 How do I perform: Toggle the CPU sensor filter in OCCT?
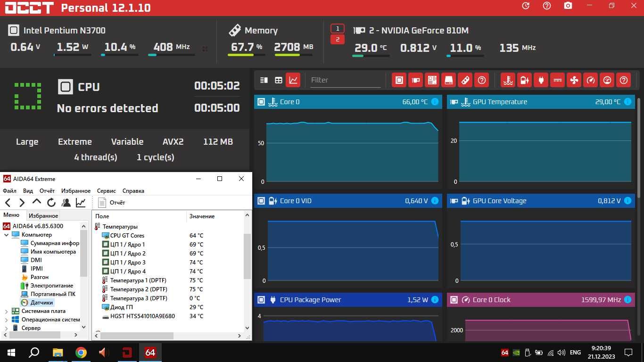tap(399, 80)
